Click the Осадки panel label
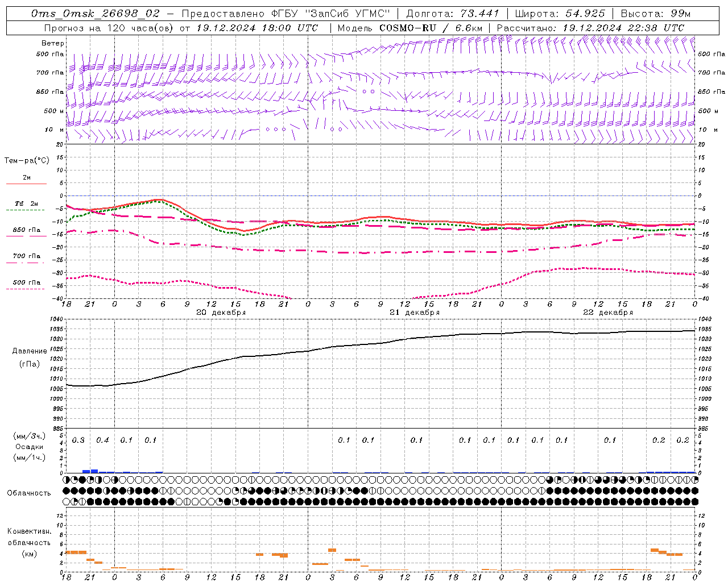The image size is (728, 582). 30,447
